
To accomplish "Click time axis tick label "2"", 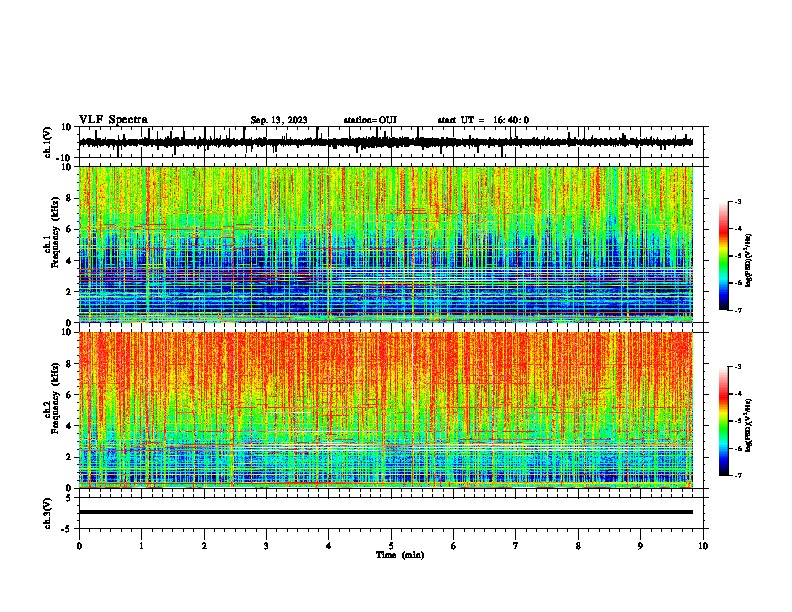I will (x=204, y=546).
